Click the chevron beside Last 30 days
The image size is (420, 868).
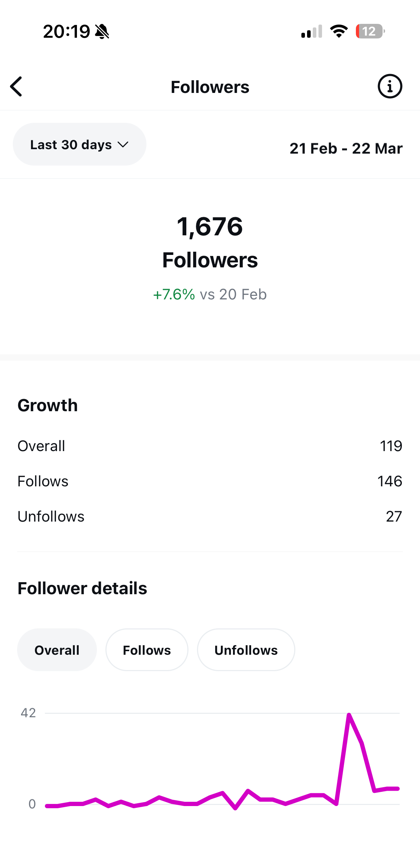(x=123, y=145)
